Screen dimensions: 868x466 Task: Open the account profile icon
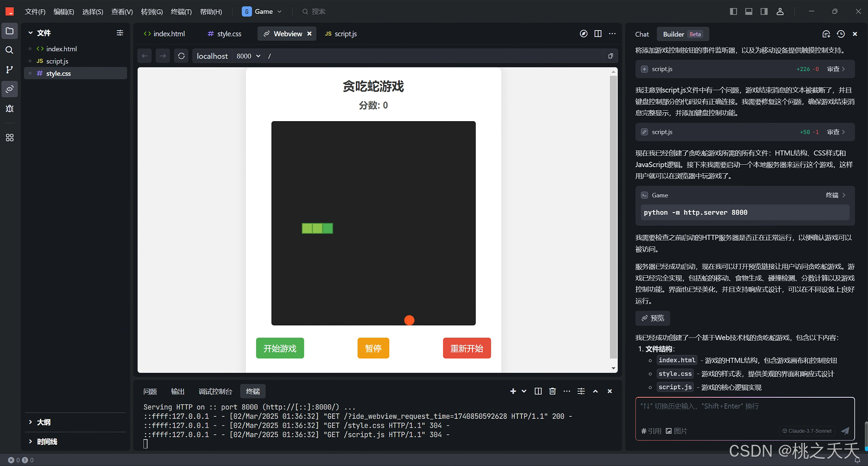780,11
